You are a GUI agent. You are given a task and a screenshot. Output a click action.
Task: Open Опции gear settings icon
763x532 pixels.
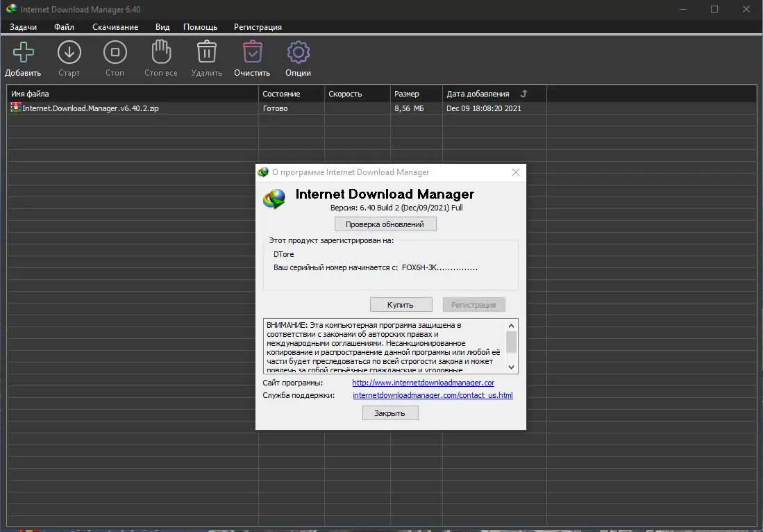point(298,53)
